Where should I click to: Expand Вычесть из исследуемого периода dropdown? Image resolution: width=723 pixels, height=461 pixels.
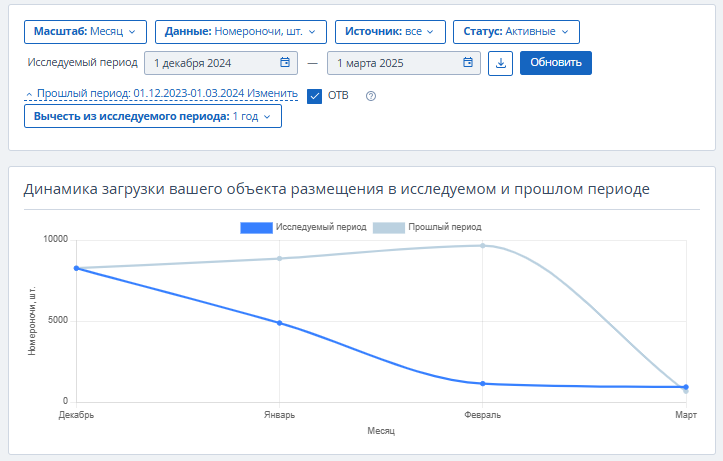[153, 116]
